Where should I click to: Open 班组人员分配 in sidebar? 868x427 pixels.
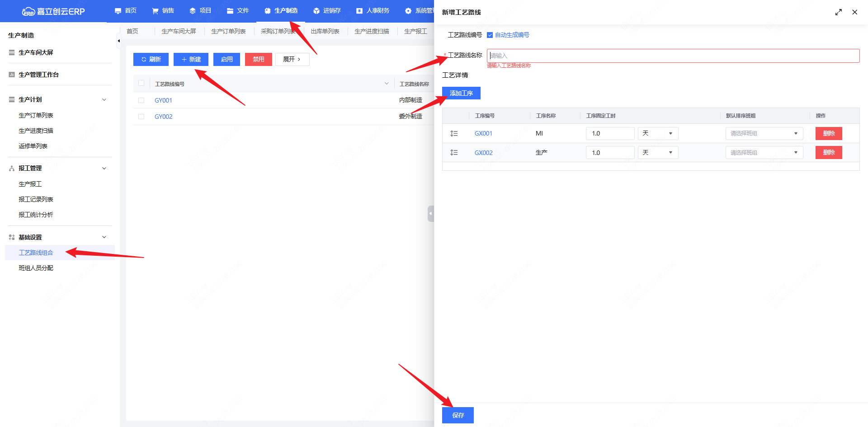(36, 268)
